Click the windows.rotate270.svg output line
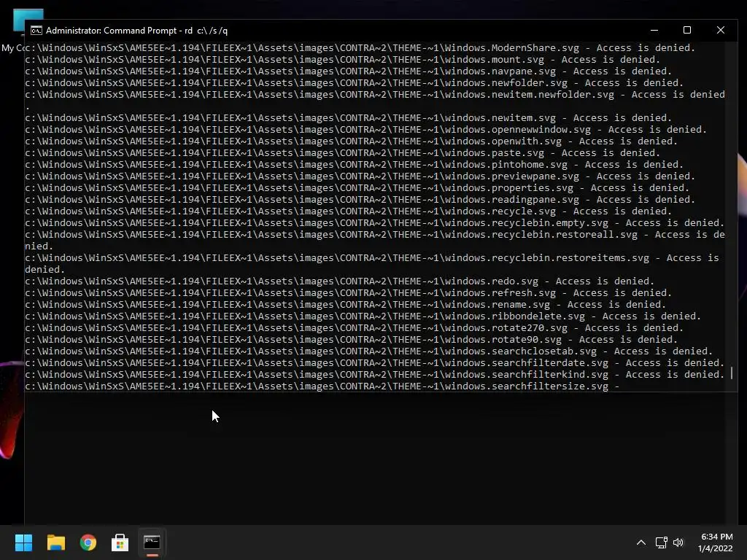This screenshot has height=560, width=747. click(x=354, y=327)
